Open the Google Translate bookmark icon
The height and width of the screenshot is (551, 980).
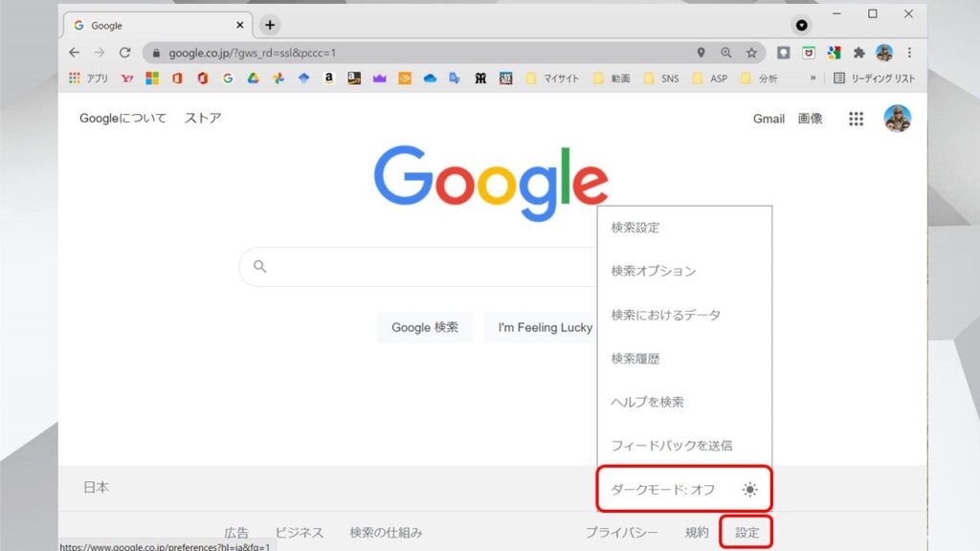point(455,78)
